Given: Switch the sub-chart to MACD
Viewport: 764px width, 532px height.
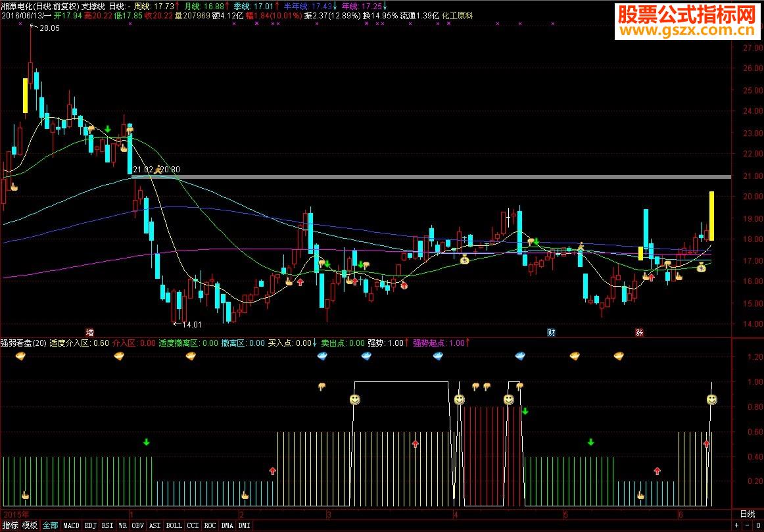Looking at the screenshot, I should click(x=71, y=525).
